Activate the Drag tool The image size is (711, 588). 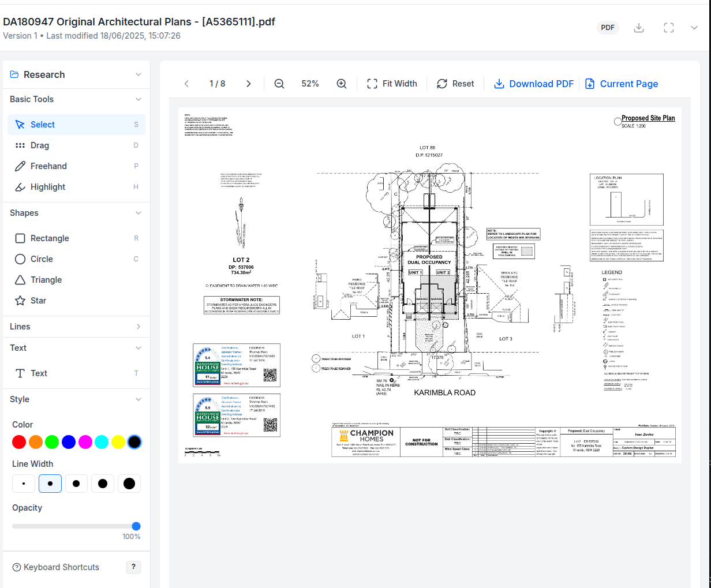[40, 145]
